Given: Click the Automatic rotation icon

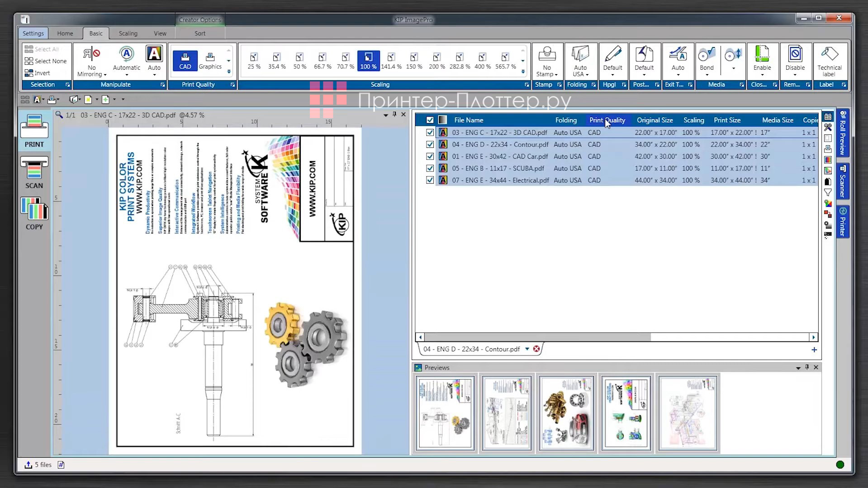Looking at the screenshot, I should click(127, 61).
